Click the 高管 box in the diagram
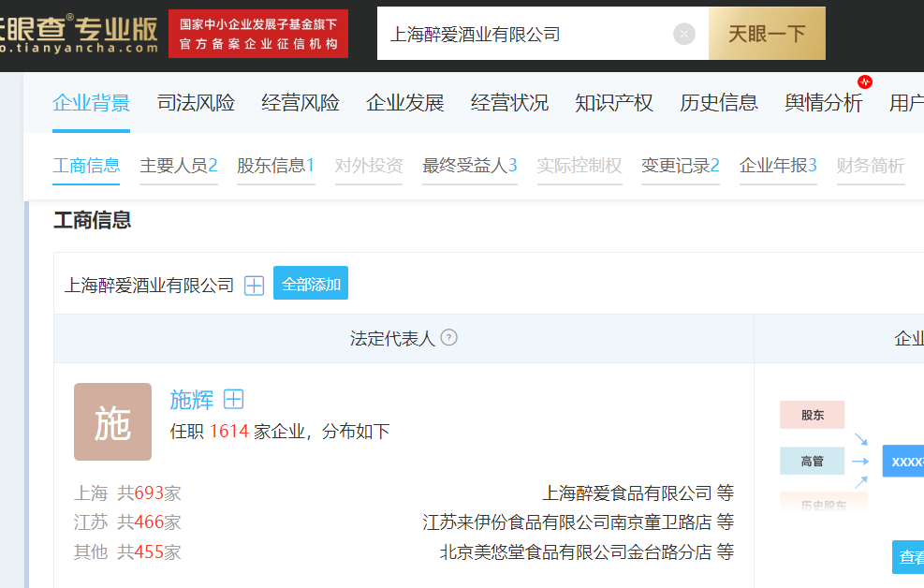Screen dimensions: 924x588 click(x=812, y=462)
